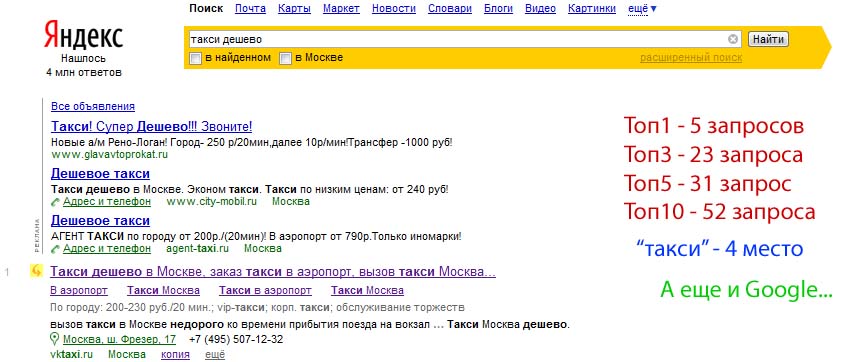Open the "В аэропорт" sitelink
This screenshot has height=362, width=852.
pyautogui.click(x=79, y=291)
